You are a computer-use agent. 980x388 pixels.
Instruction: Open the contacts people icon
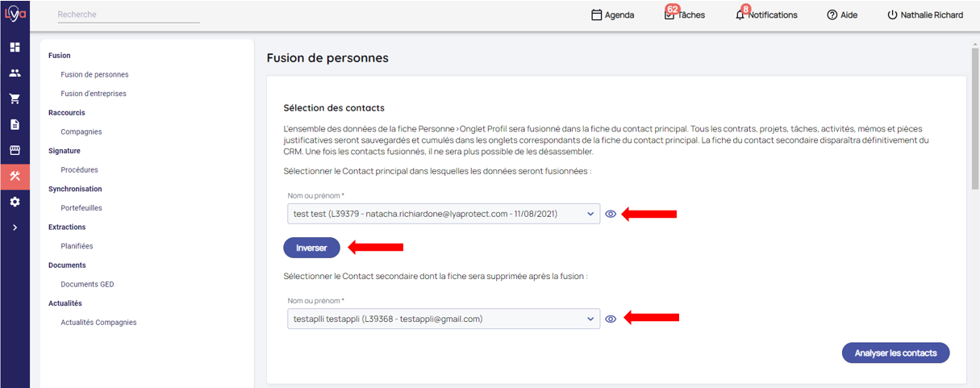click(15, 73)
